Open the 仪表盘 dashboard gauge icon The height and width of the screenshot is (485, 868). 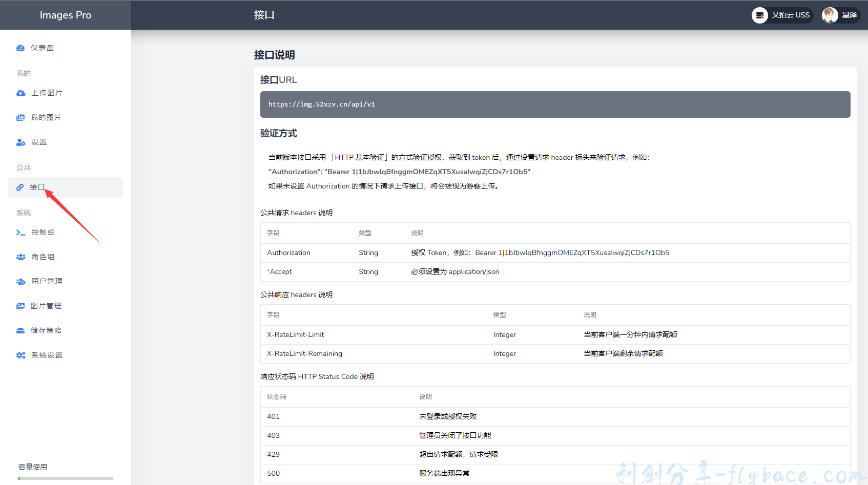click(x=20, y=48)
